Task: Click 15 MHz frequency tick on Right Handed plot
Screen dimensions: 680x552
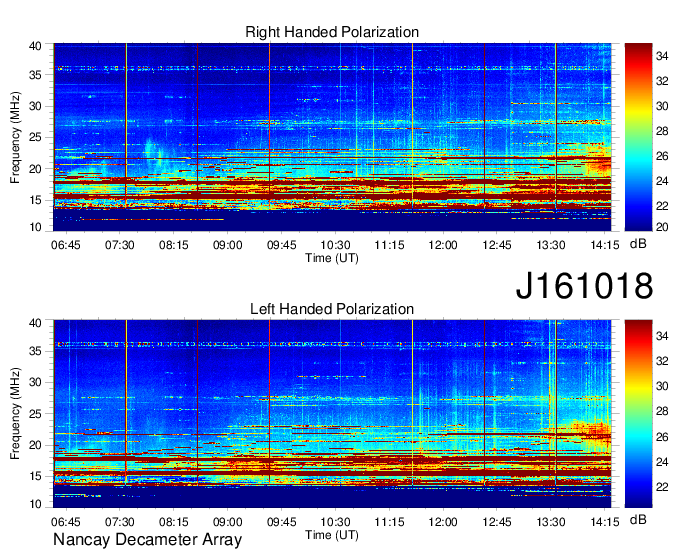Action: click(35, 200)
